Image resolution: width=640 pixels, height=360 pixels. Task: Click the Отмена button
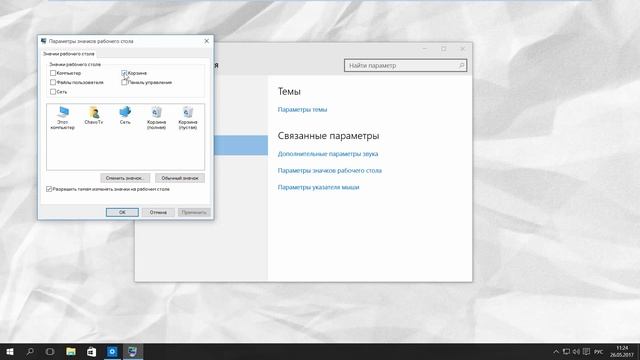pyautogui.click(x=158, y=212)
